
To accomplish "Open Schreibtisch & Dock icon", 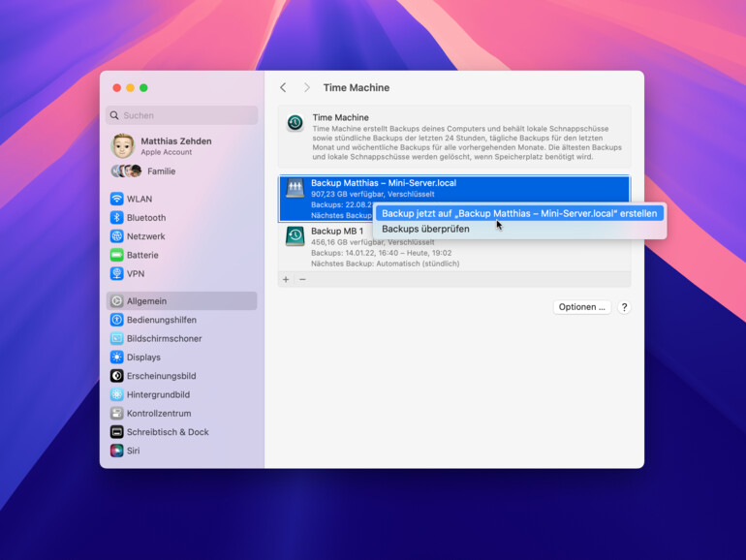I will point(116,432).
